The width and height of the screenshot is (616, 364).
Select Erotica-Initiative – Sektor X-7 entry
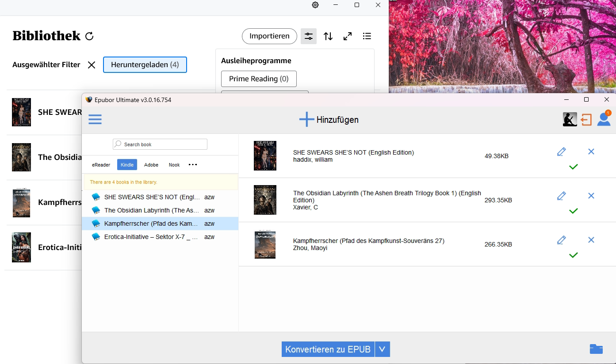160,237
